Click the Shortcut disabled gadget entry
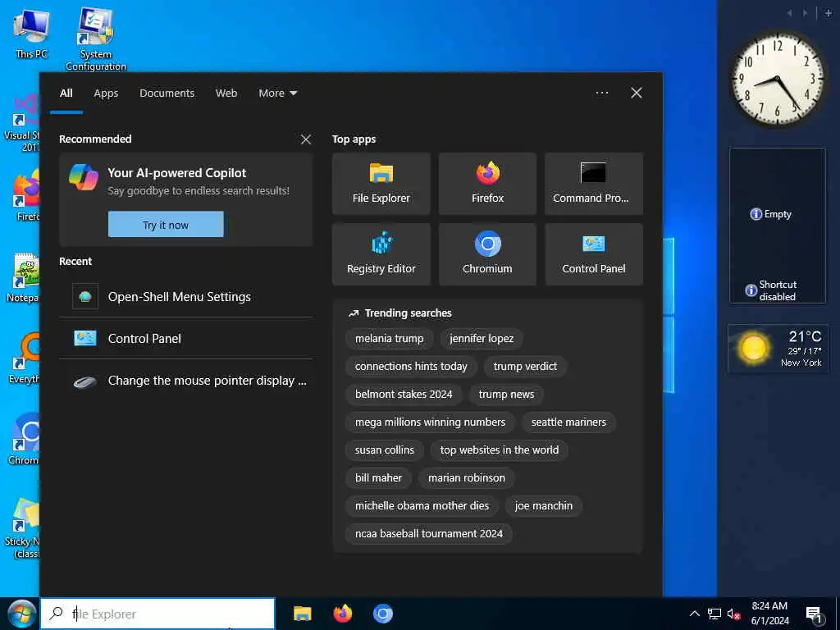This screenshot has width=840, height=630. coord(771,290)
